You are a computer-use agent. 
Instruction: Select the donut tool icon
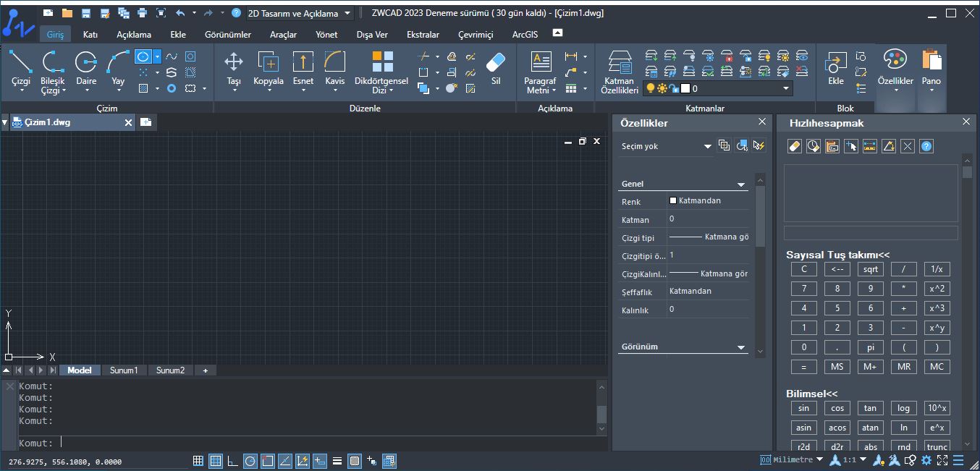coord(172,88)
